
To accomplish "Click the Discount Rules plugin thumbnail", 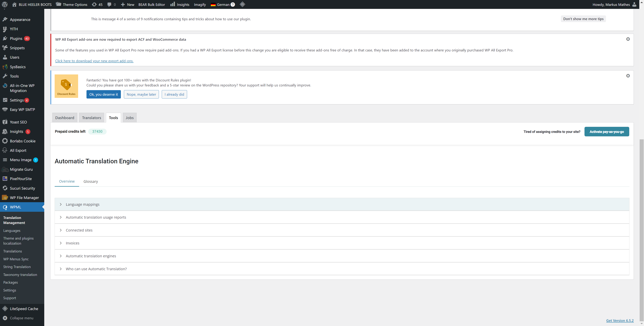I will tap(66, 86).
